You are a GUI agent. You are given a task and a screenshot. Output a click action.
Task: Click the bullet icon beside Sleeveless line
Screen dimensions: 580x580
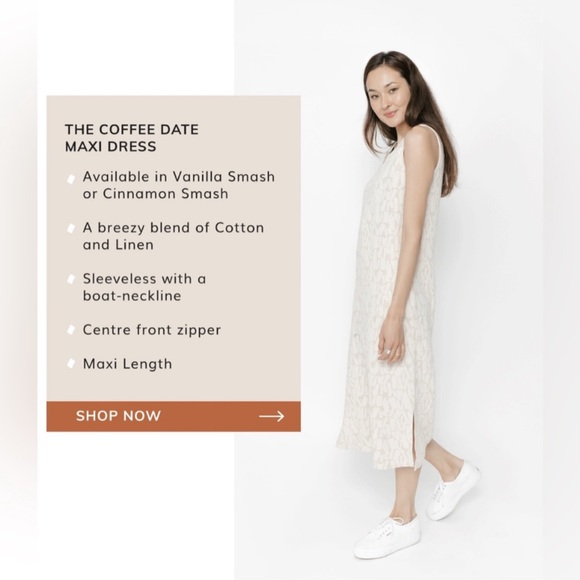pyautogui.click(x=71, y=279)
